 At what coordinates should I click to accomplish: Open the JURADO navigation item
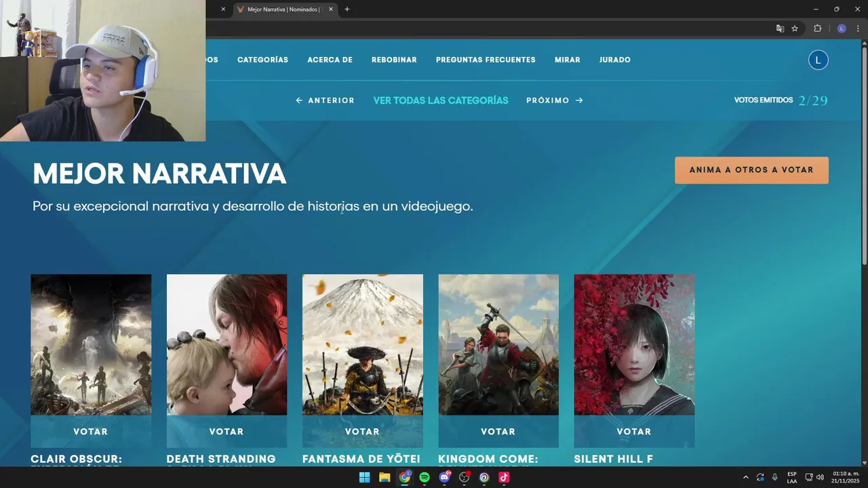(x=614, y=60)
